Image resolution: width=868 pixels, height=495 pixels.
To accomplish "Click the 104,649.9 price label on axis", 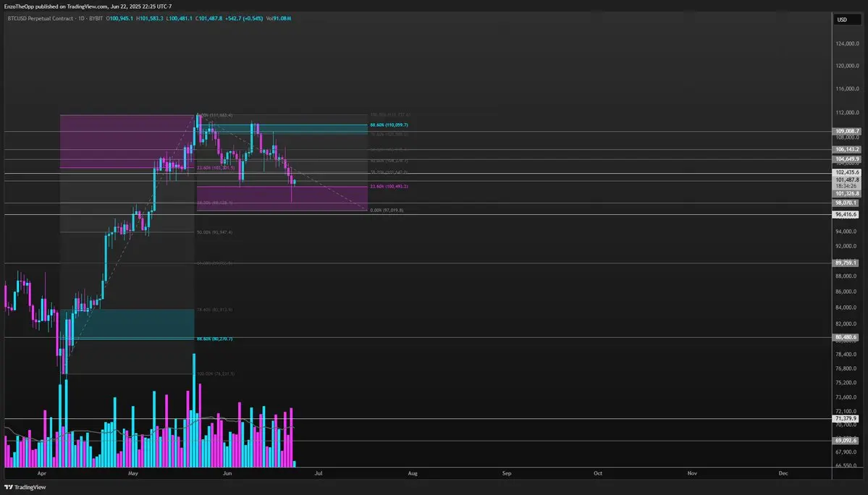I will point(847,159).
